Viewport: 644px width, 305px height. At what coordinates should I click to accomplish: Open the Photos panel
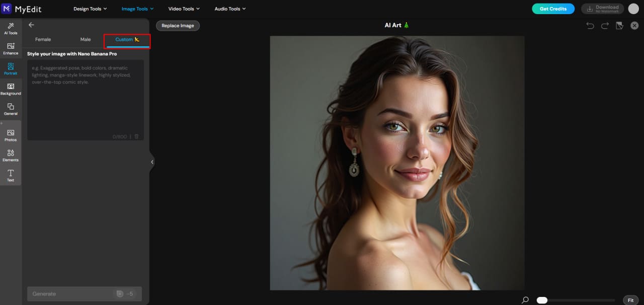pyautogui.click(x=11, y=135)
